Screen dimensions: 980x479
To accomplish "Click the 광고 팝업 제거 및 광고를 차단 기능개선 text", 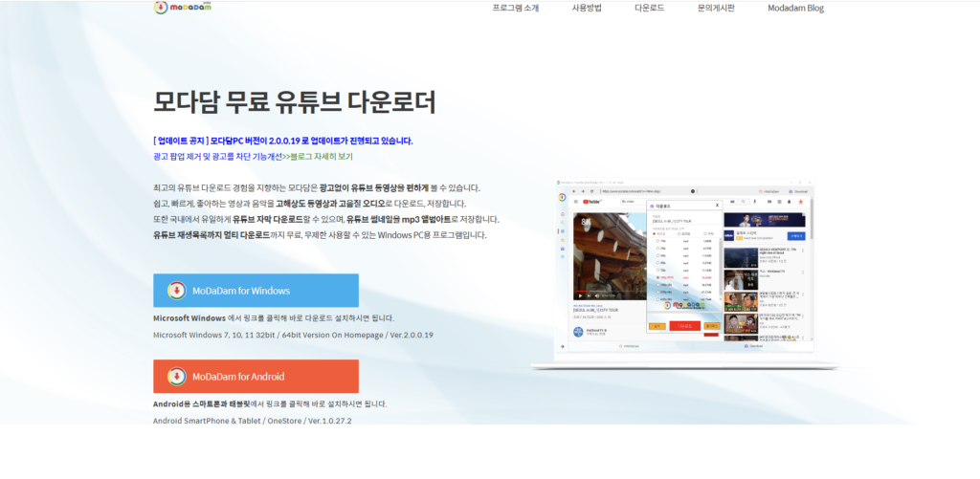I will [217, 156].
